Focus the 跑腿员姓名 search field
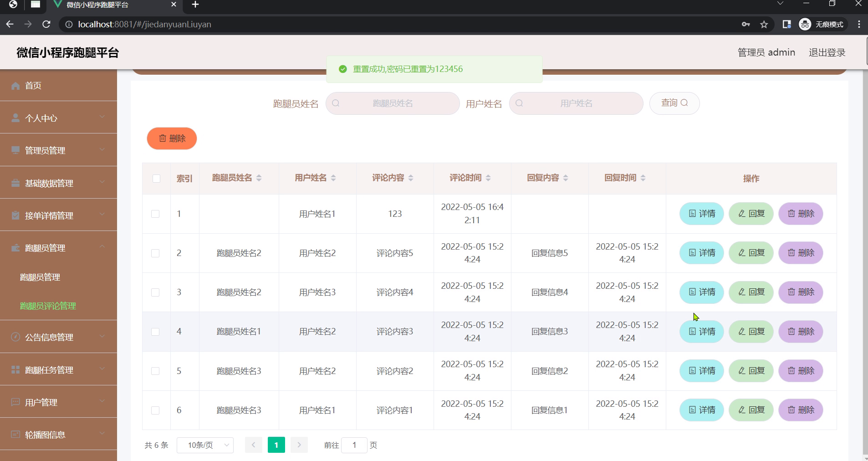 393,103
